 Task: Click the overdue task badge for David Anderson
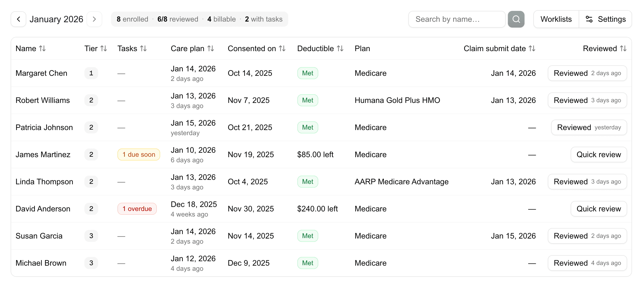tap(137, 209)
